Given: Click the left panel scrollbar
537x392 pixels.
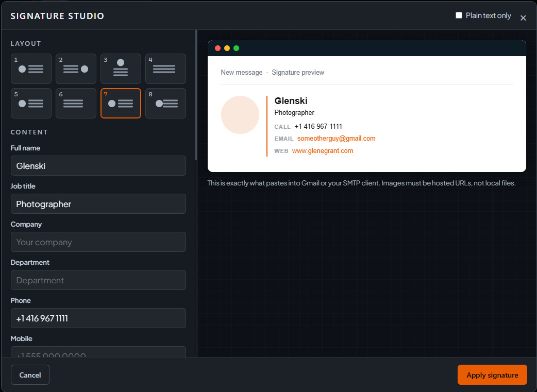Looking at the screenshot, I should 196,95.
